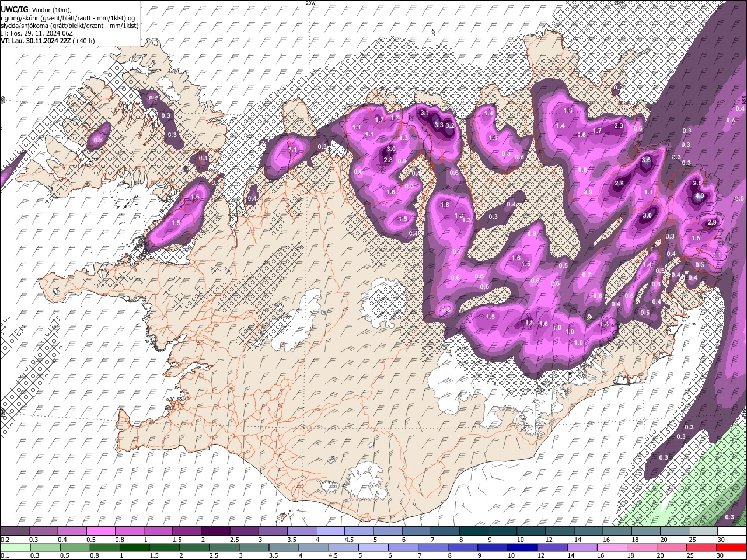The width and height of the screenshot is (747, 560).
Task: Select the dark green rain swatch between 1 and 1.5
Action: point(135,547)
